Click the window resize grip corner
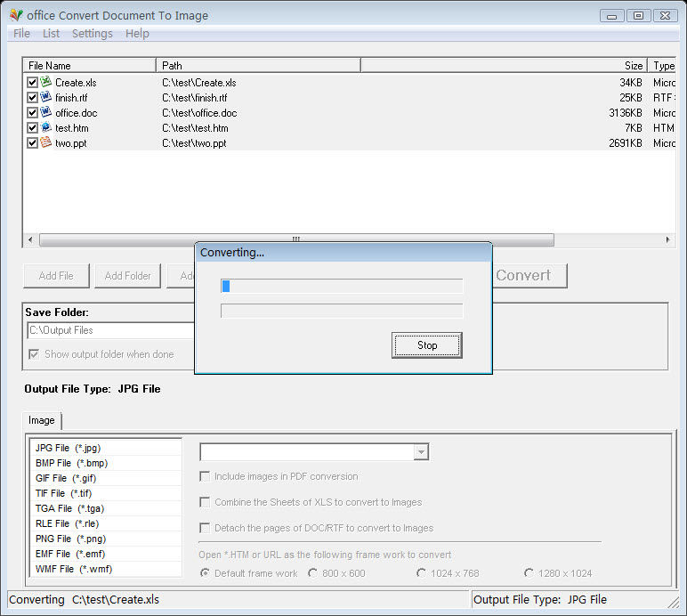Screen dimensions: 687x616 click(674, 603)
